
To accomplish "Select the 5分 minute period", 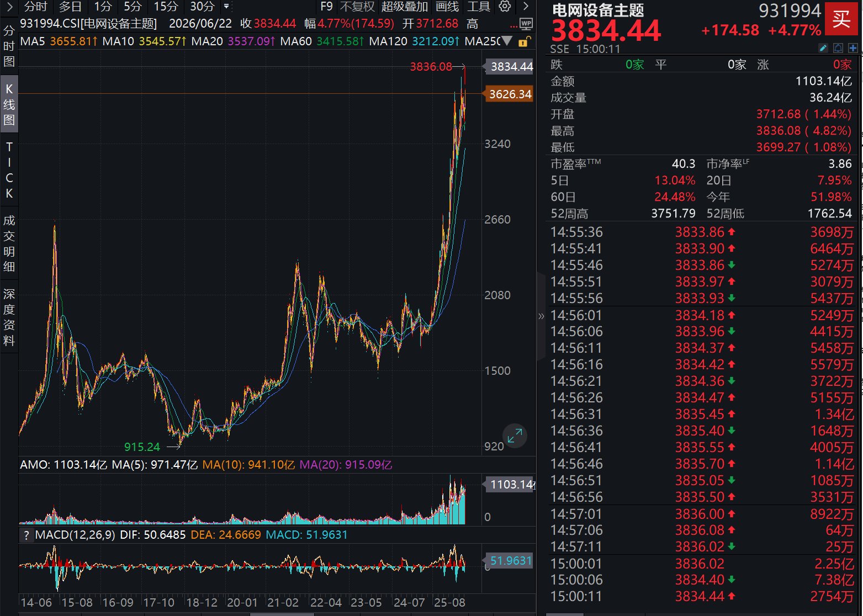I will 133,7.
